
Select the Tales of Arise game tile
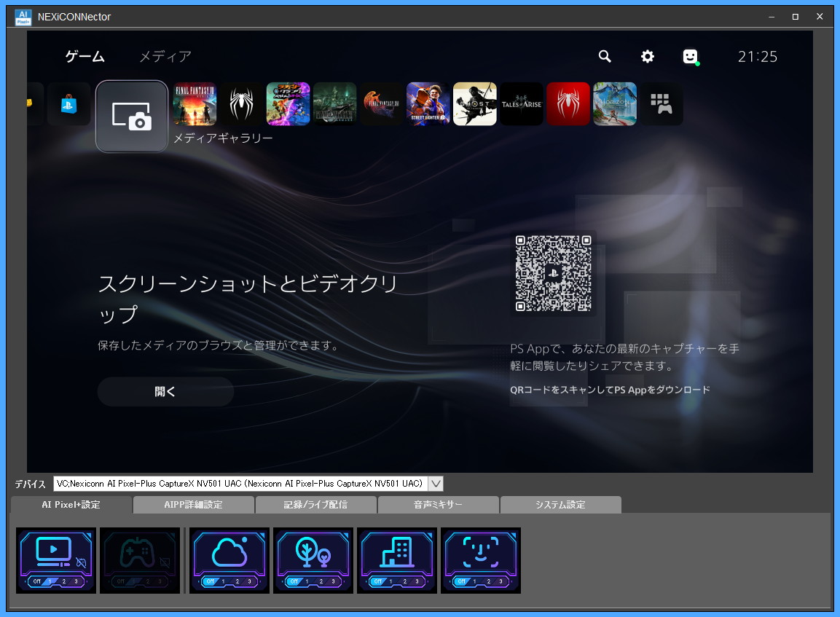(521, 104)
